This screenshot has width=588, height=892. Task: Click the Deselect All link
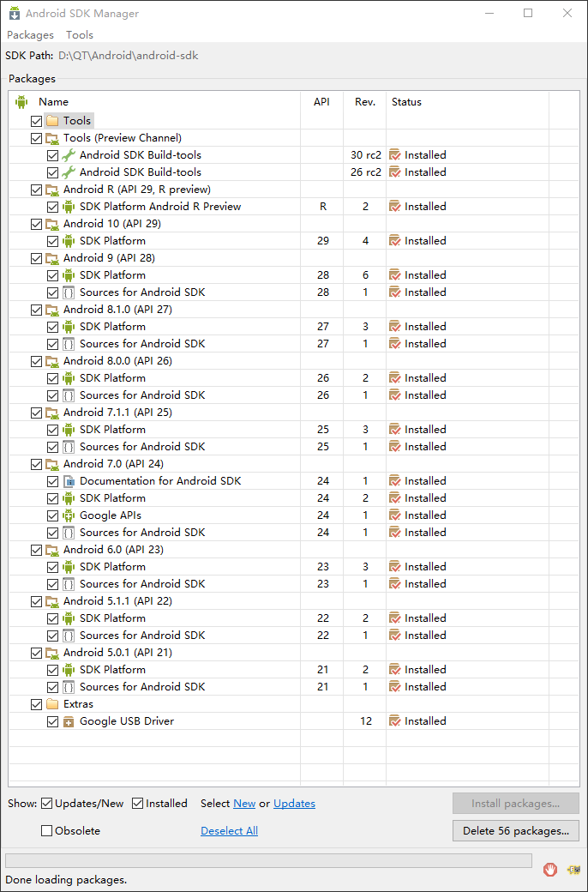(x=229, y=830)
